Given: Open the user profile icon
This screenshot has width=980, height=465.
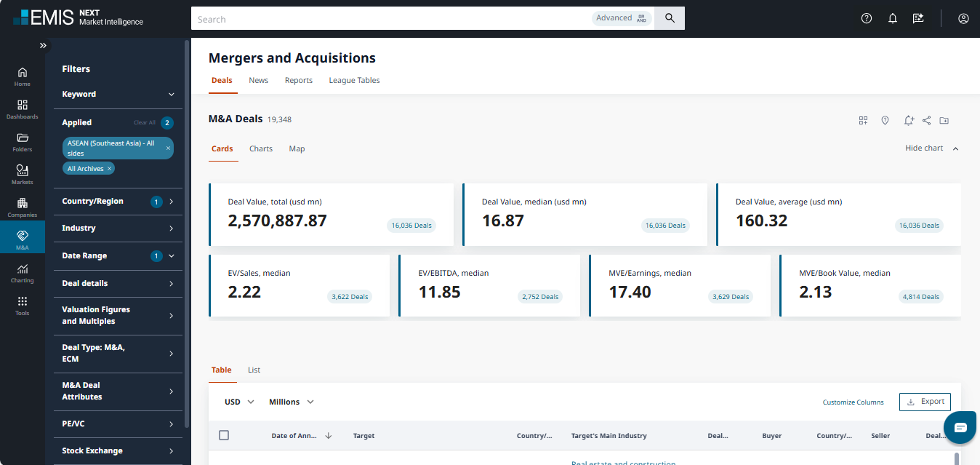Looking at the screenshot, I should [963, 19].
